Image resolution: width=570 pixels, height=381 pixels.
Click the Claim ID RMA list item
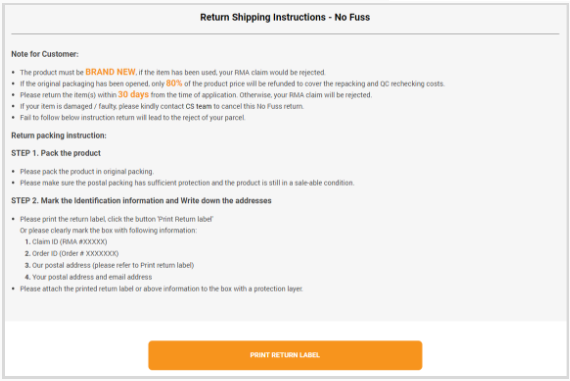click(66, 242)
